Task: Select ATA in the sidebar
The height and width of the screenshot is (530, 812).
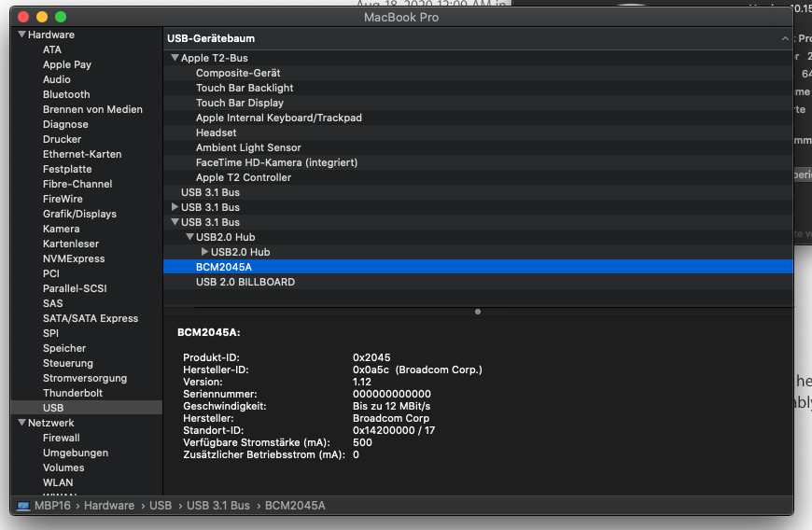Action: click(51, 49)
